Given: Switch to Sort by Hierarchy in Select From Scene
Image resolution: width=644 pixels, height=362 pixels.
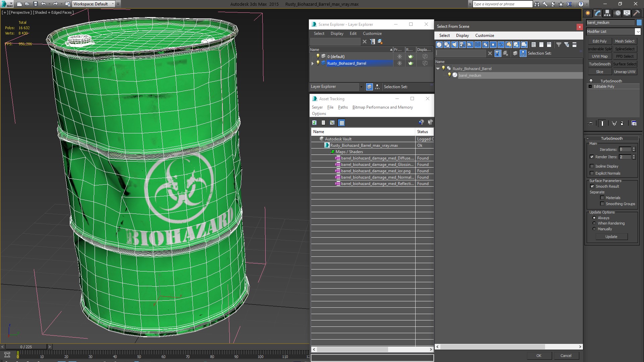Looking at the screenshot, I should tap(523, 53).
